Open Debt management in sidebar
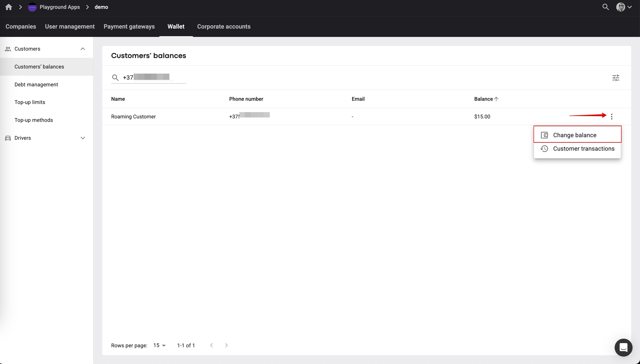The height and width of the screenshot is (364, 640). coord(36,84)
